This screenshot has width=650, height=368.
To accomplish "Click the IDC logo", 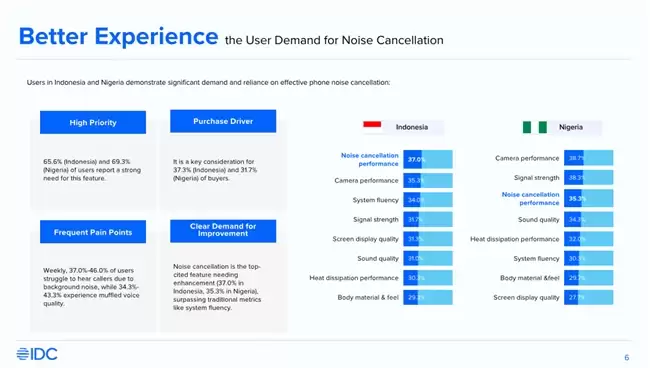I will pos(37,354).
